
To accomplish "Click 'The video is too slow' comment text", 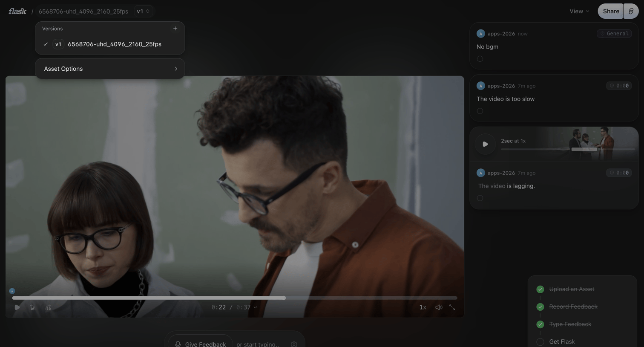I will [x=505, y=99].
